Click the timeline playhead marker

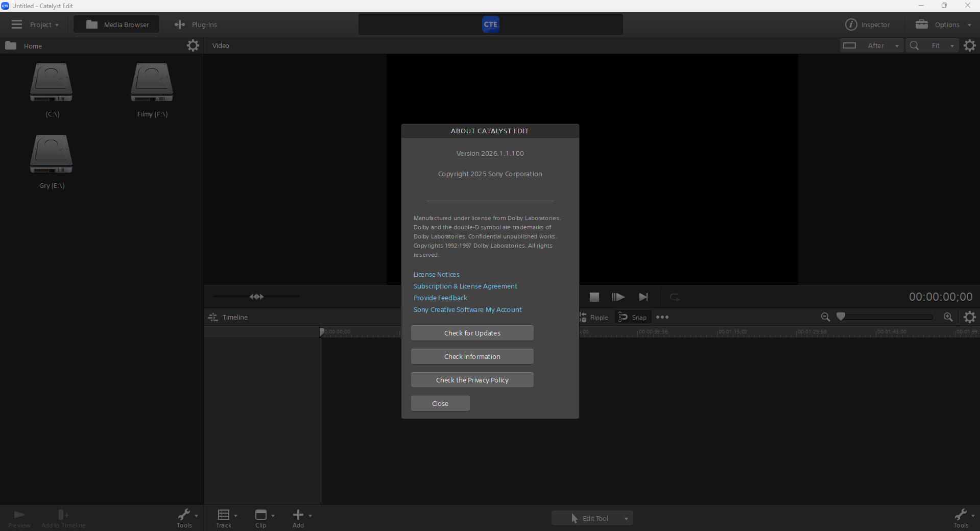click(322, 332)
